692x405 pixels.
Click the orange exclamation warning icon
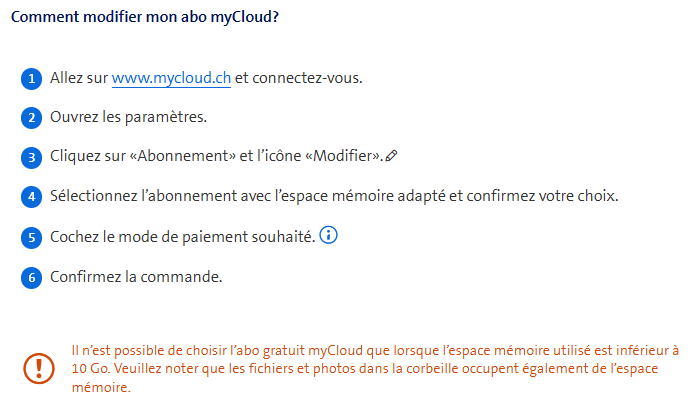[x=39, y=369]
